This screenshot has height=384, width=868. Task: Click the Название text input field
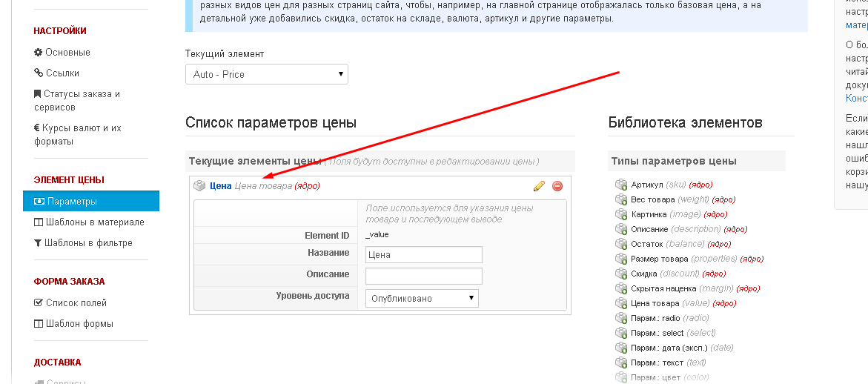pos(423,255)
